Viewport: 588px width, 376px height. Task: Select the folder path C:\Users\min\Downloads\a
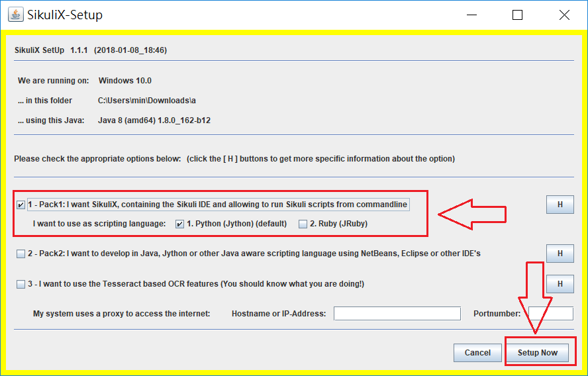coord(147,101)
